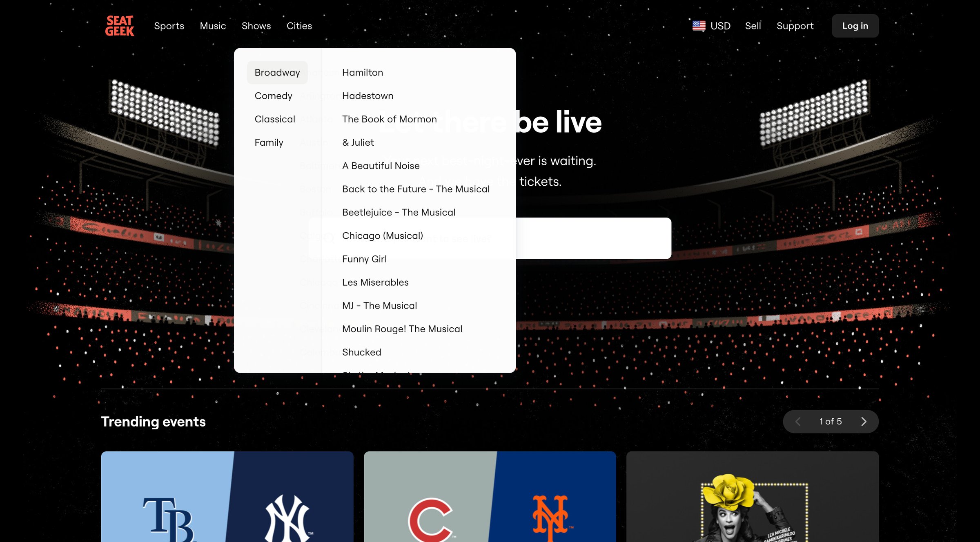Open the Support link

pos(795,26)
